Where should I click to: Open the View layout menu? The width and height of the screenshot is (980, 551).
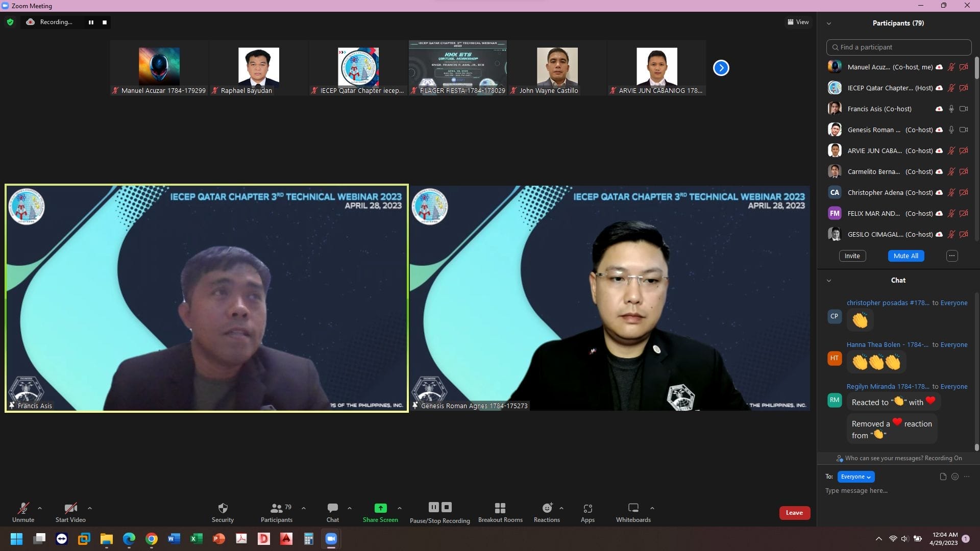(x=798, y=22)
